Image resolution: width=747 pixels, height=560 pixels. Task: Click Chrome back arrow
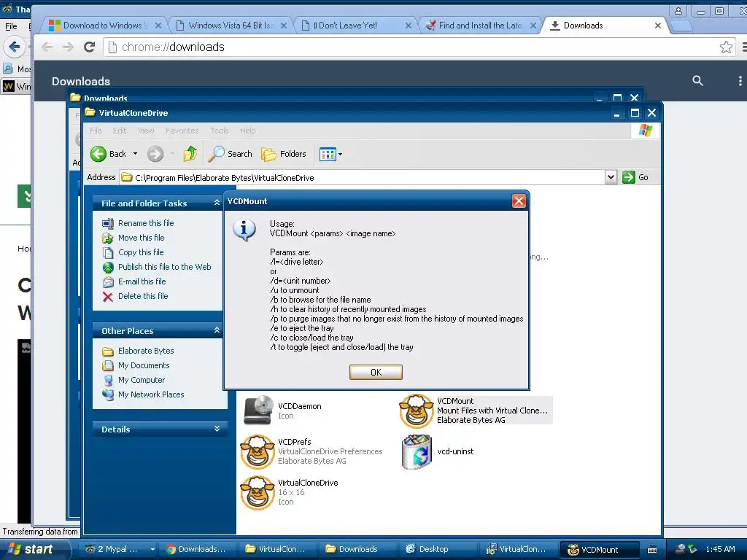click(x=47, y=47)
